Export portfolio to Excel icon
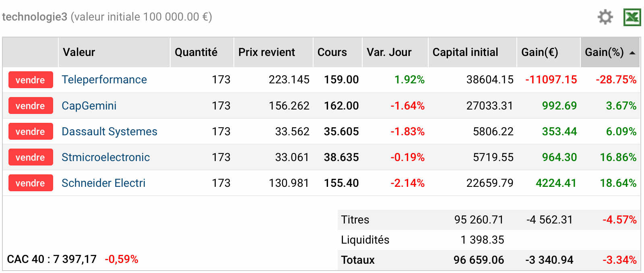This screenshot has width=644, height=273. pyautogui.click(x=632, y=17)
